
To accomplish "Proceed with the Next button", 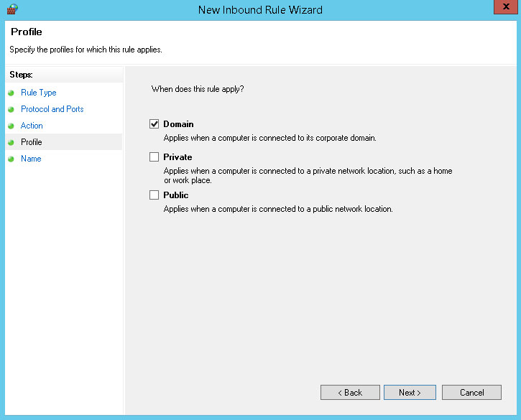I will click(410, 393).
